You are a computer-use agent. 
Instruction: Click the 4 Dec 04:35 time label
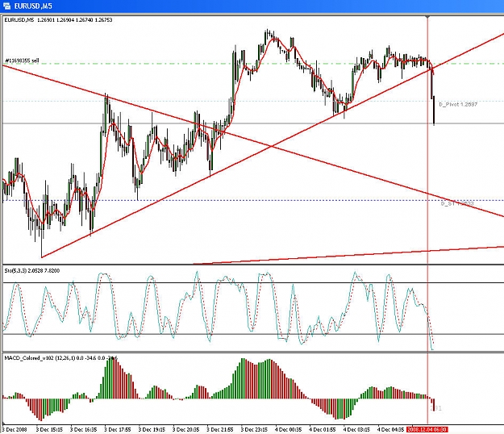(390, 429)
